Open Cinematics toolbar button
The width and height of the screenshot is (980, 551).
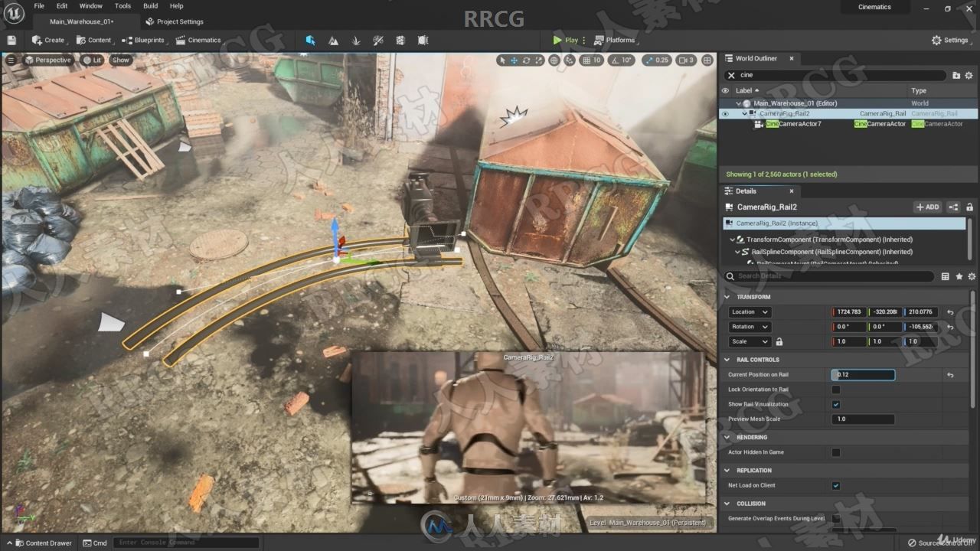[x=199, y=40]
